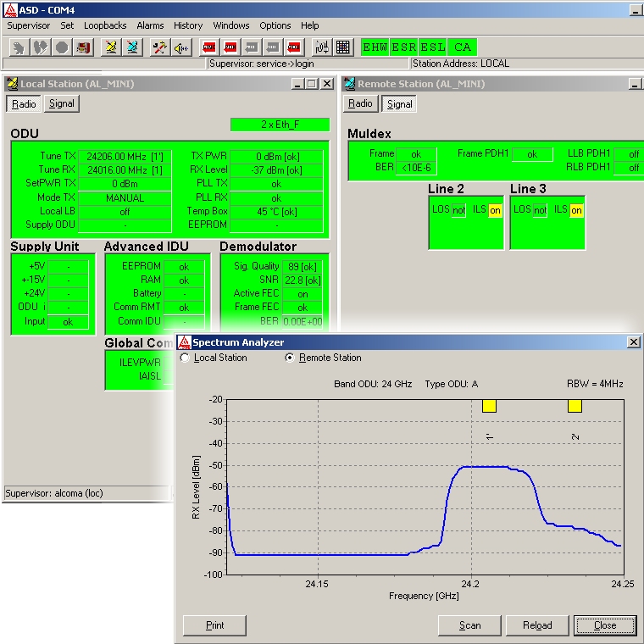Click the Tune RX 24016.00 MHz field
The height and width of the screenshot is (644, 644).
(x=125, y=170)
